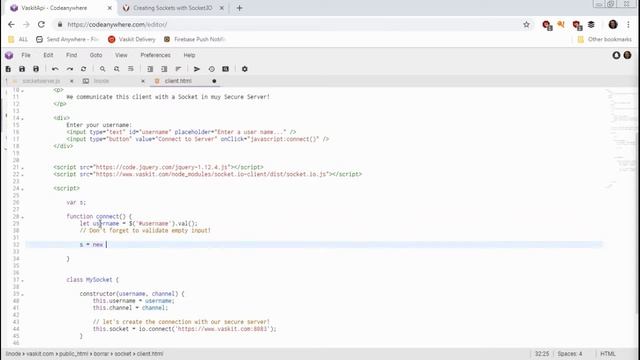Switch to Creating Sockets with SocketIO browser tab
The width and height of the screenshot is (640, 360).
point(173,8)
